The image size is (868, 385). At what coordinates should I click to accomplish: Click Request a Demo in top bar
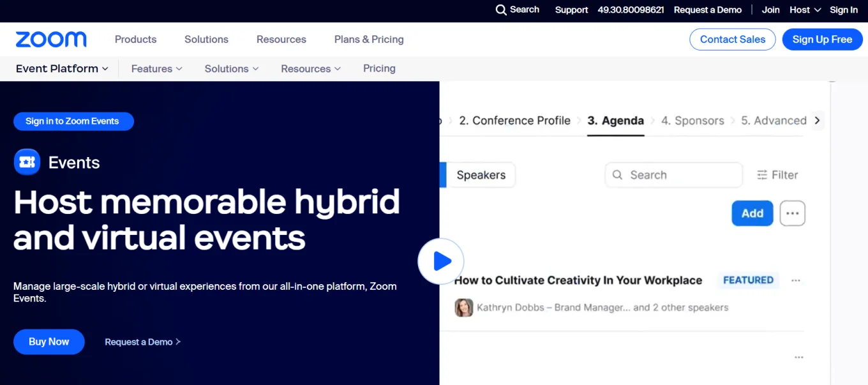pos(708,10)
